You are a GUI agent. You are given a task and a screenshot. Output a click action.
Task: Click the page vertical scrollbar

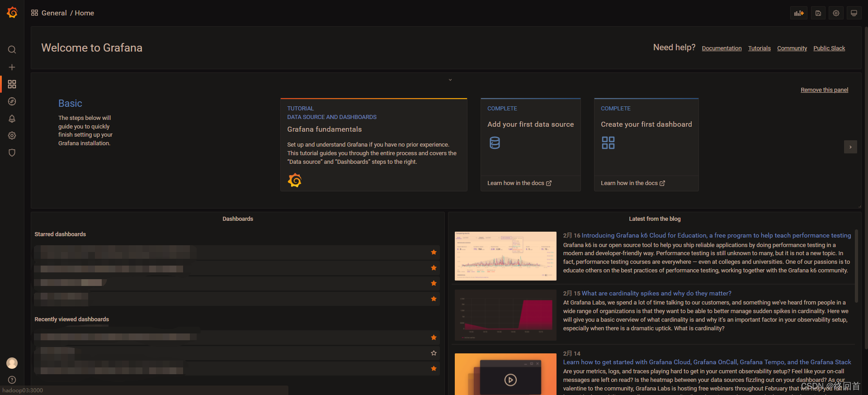866,188
